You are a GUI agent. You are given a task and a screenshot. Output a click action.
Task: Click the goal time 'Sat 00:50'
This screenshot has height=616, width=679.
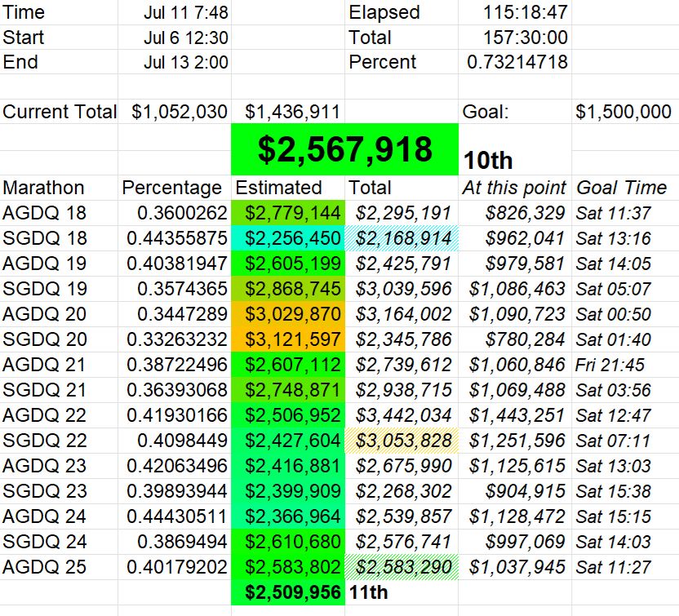click(625, 314)
